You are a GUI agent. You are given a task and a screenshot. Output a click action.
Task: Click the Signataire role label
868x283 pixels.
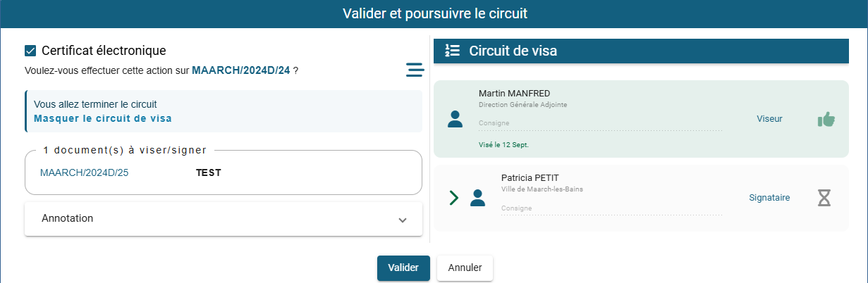point(769,198)
